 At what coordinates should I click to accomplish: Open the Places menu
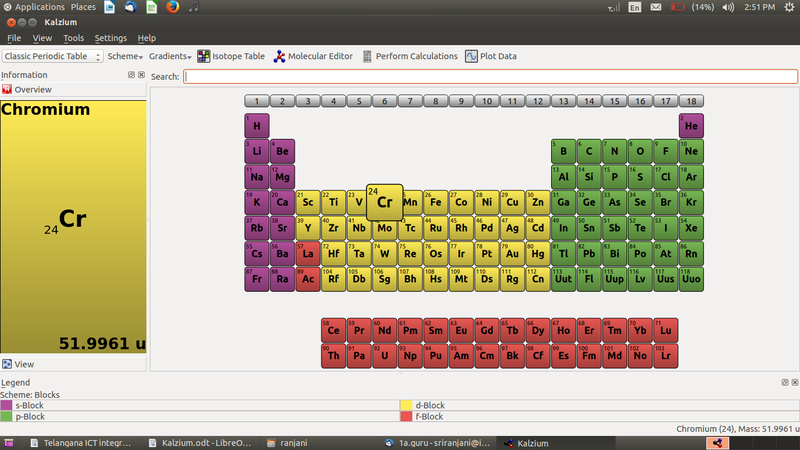tap(83, 7)
